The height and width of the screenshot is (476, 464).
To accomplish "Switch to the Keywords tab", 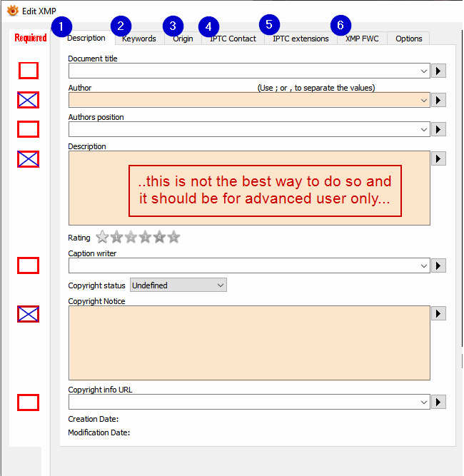I will [139, 39].
